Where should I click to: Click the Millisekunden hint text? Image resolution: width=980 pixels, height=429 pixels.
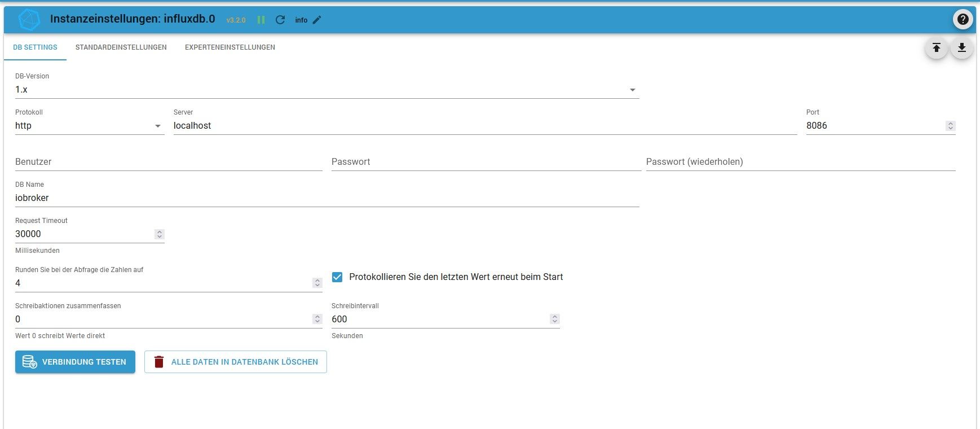pyautogui.click(x=37, y=251)
